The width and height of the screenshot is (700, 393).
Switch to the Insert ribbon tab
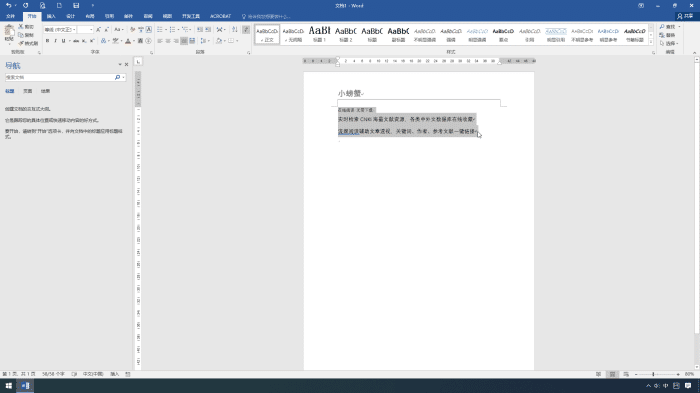(51, 16)
